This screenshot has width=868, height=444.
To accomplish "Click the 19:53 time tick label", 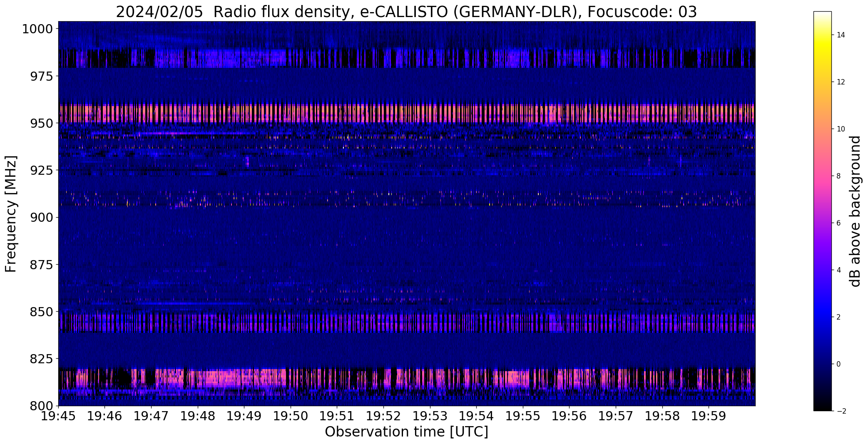I will pyautogui.click(x=430, y=416).
